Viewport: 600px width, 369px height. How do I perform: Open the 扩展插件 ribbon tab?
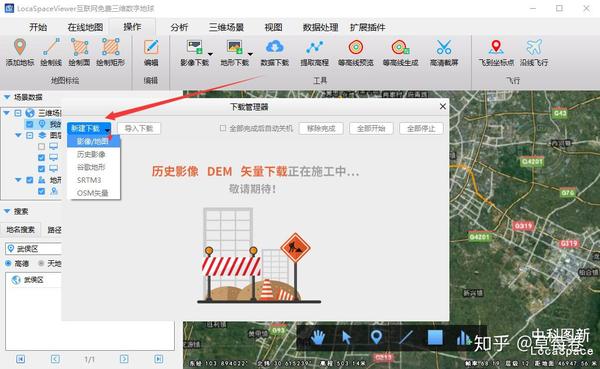367,27
